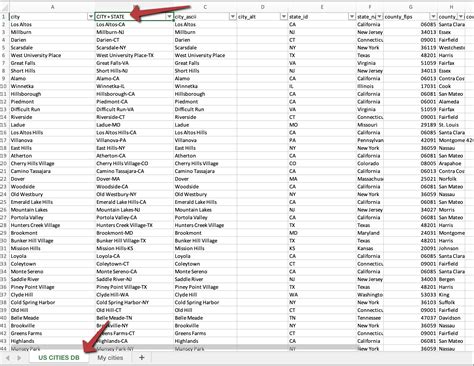Screen dimensions: 474x366
Task: Select the cell containing West University Place-TX
Action: 134,55
